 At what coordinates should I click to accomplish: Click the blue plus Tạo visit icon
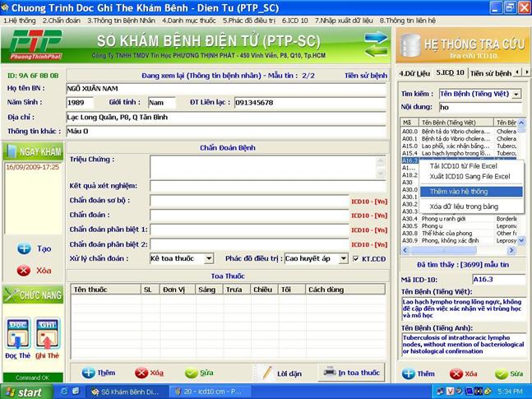tap(24, 248)
